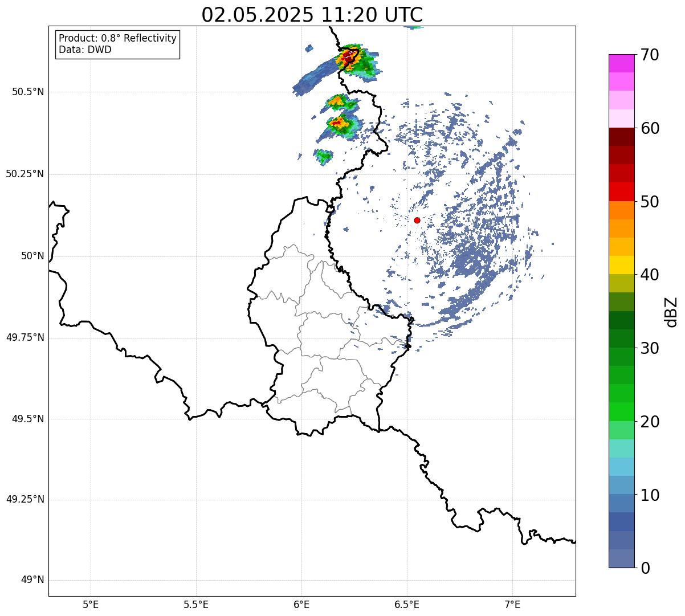
Task: Click the bright green colorbar swatch above 20
Action: pyautogui.click(x=622, y=411)
